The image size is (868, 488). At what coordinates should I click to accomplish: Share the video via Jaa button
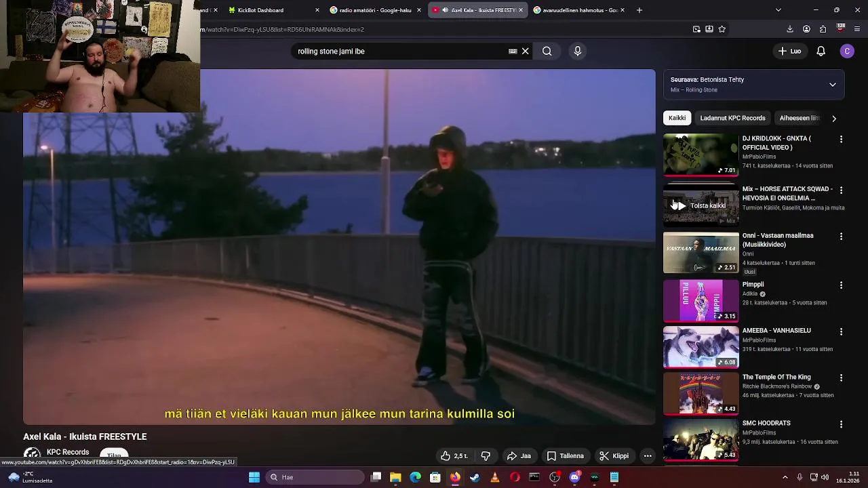[519, 456]
